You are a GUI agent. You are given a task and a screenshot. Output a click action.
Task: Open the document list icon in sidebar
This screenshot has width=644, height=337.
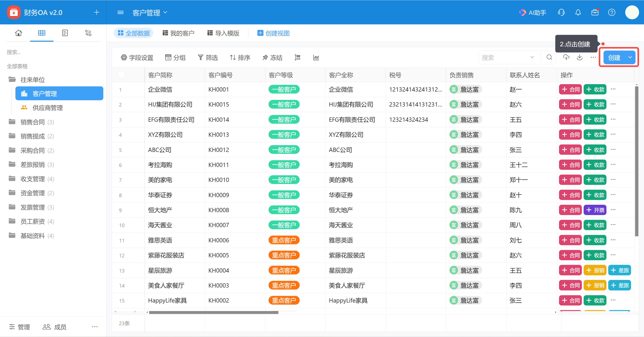(65, 33)
